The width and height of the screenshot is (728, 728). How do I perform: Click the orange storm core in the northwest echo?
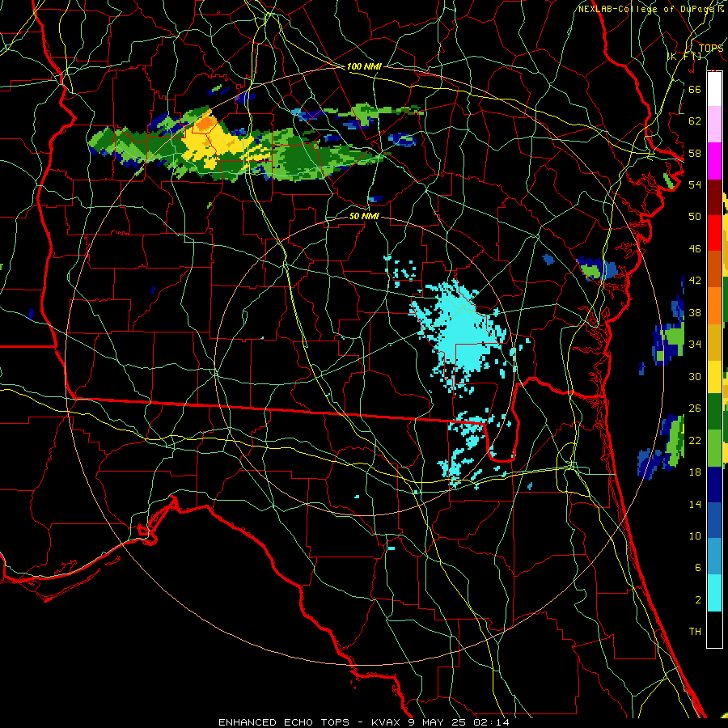(206, 124)
